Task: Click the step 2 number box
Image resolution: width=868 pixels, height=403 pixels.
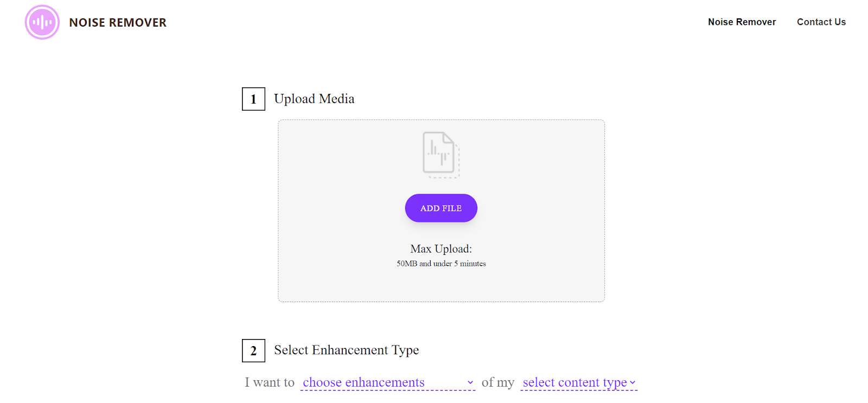Action: click(253, 351)
